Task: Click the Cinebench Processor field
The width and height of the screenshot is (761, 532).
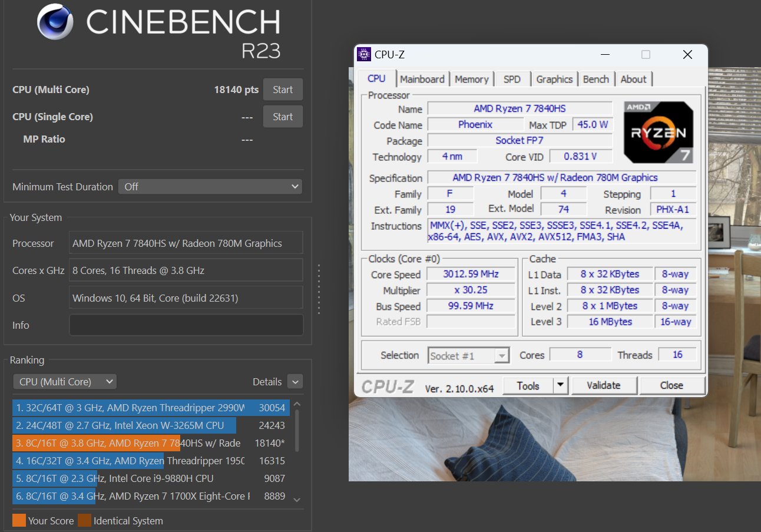Action: pos(186,243)
